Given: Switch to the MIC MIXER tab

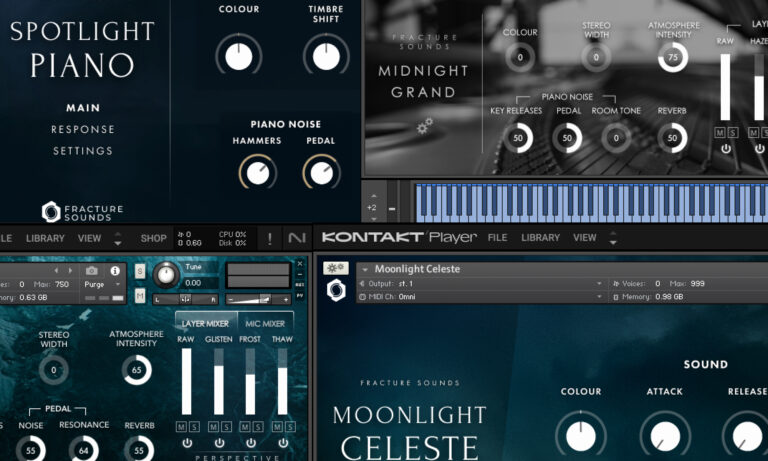Looking at the screenshot, I should (x=265, y=323).
